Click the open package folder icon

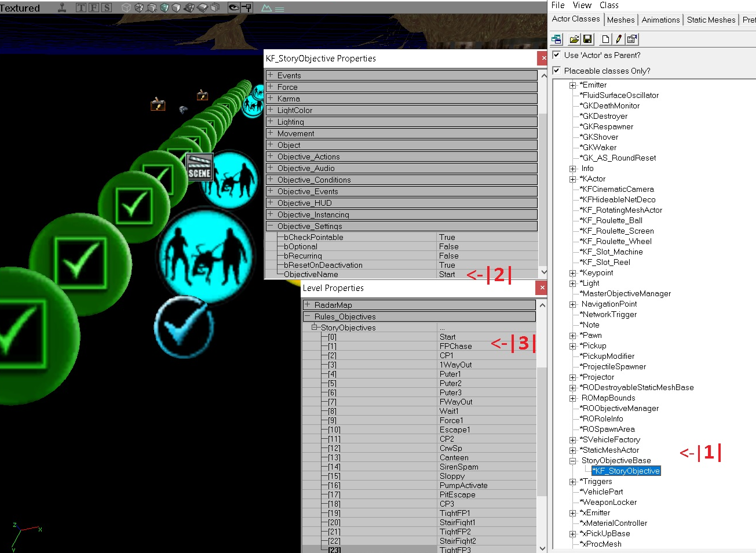point(574,39)
